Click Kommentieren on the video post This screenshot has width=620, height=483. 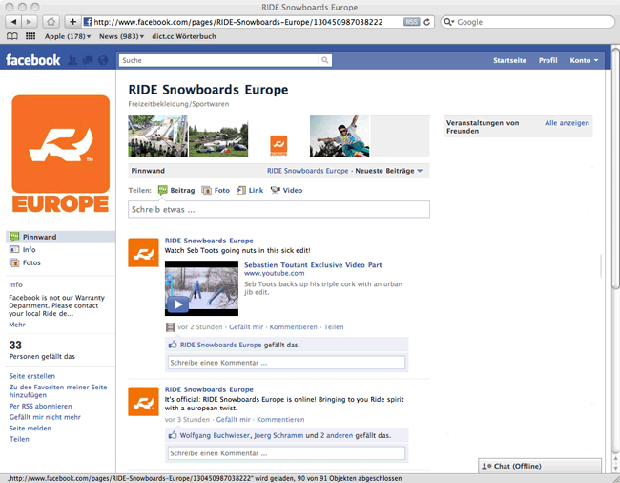click(x=293, y=326)
